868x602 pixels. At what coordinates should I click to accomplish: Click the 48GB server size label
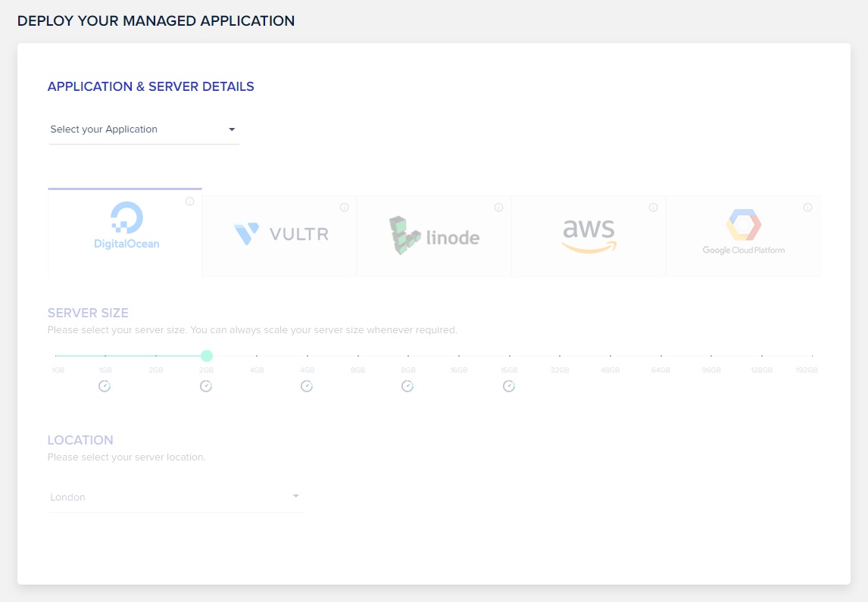pyautogui.click(x=610, y=370)
